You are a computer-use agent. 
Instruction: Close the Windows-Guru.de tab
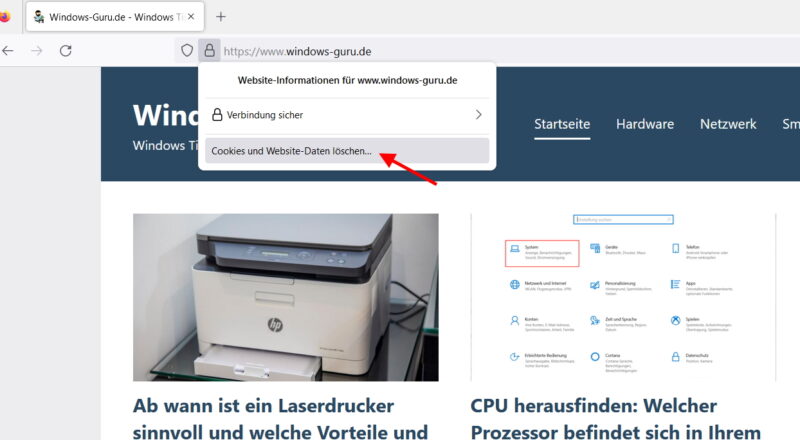point(191,16)
